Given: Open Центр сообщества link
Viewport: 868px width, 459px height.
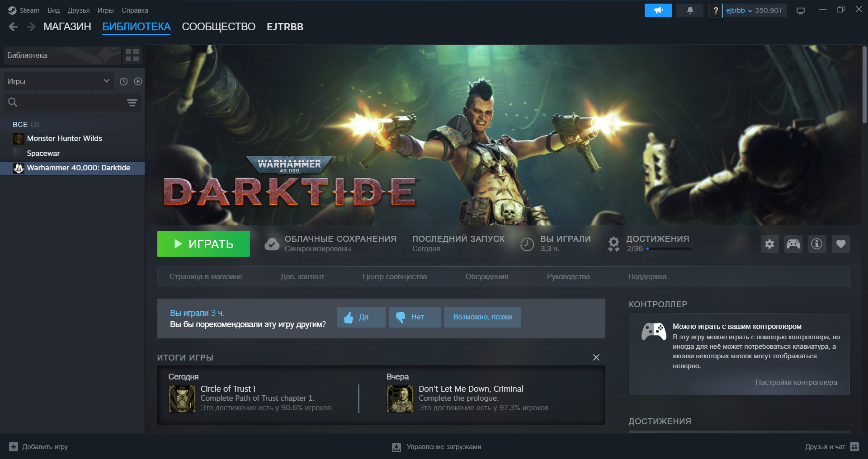Looking at the screenshot, I should (395, 276).
